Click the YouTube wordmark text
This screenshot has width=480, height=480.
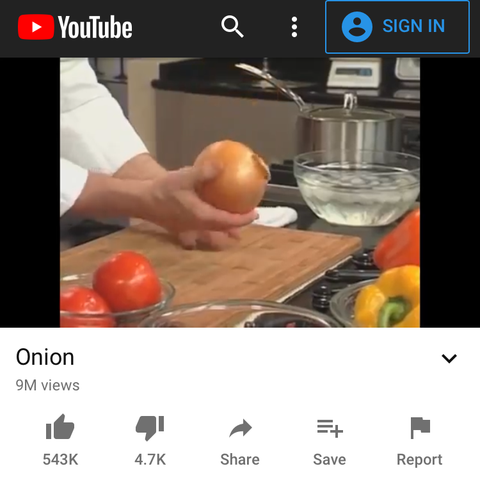point(95,27)
